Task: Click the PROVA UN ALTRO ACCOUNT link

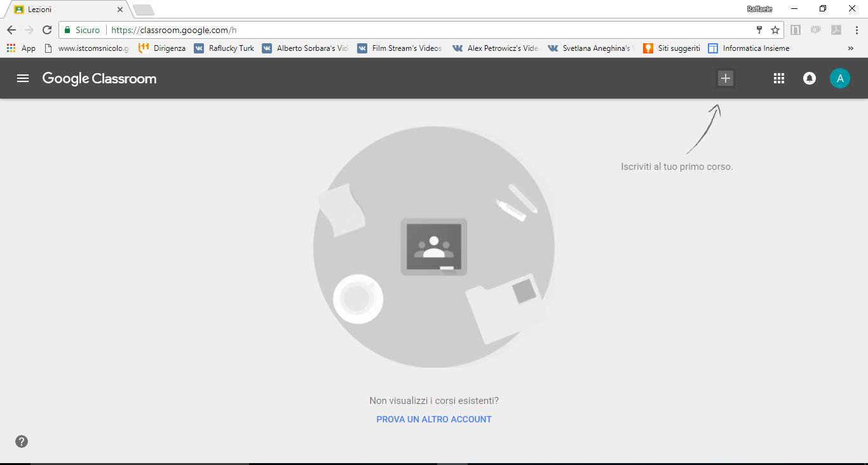Action: tap(434, 419)
